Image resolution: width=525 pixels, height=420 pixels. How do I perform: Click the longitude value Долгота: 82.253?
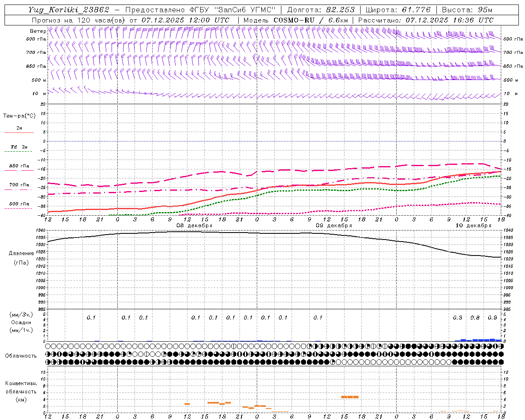point(321,10)
